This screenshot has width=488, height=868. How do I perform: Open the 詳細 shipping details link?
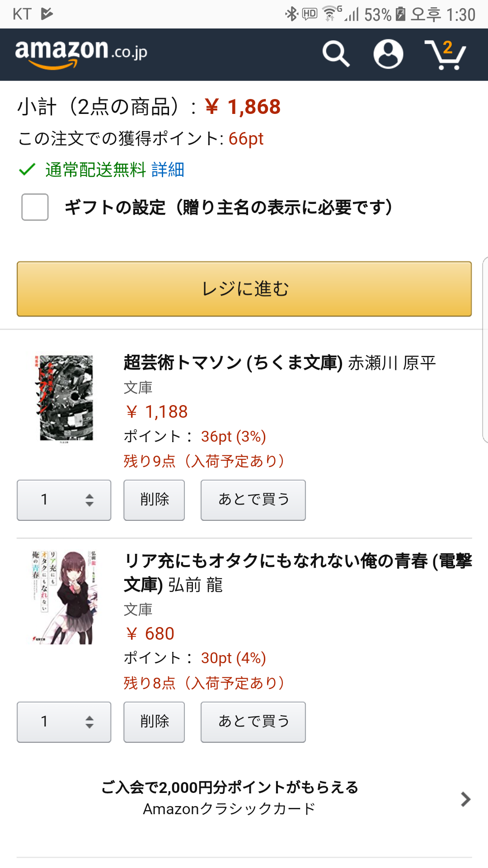(168, 170)
